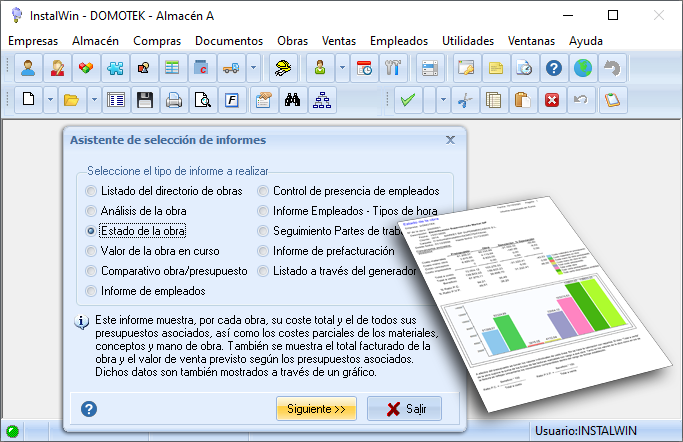Select 'Estado de la obra' radio button
The width and height of the screenshot is (683, 442).
(x=135, y=231)
